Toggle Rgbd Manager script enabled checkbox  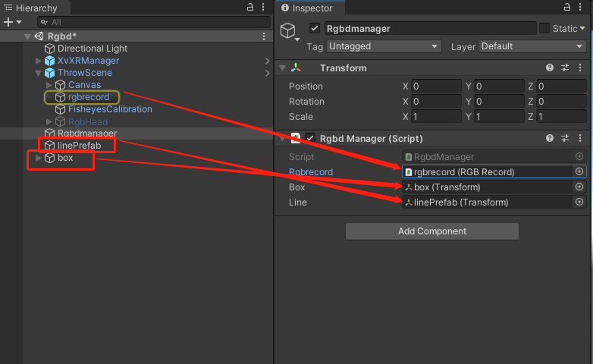310,138
